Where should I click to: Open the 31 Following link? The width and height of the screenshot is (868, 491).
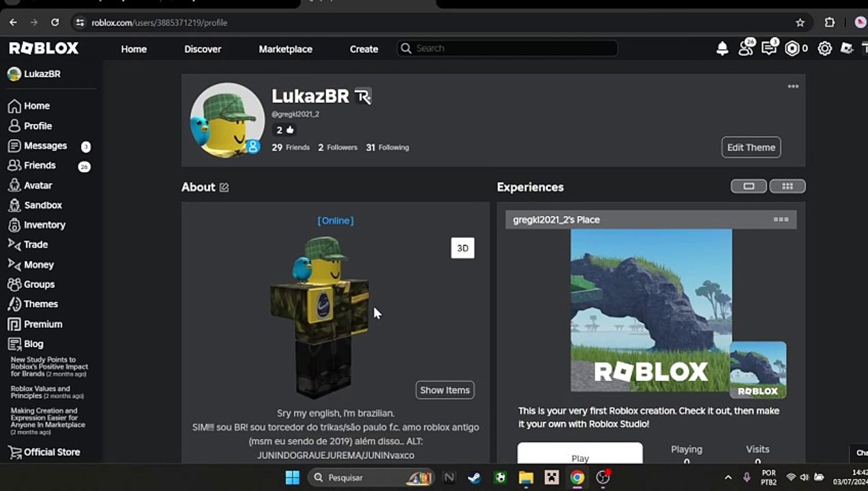point(388,147)
